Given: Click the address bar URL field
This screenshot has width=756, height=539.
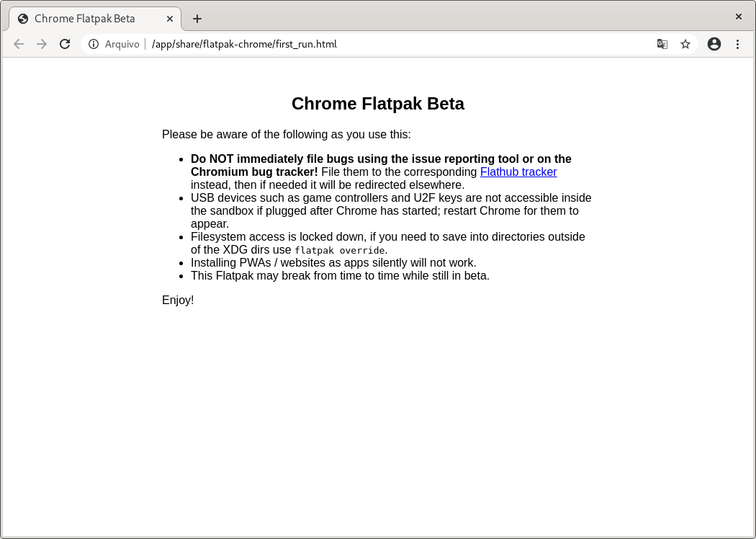Looking at the screenshot, I should tap(389, 44).
